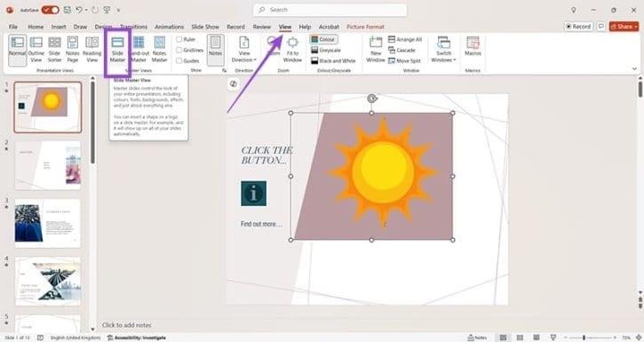Click the Record button at top right
This screenshot has width=644, height=342.
[x=578, y=27]
